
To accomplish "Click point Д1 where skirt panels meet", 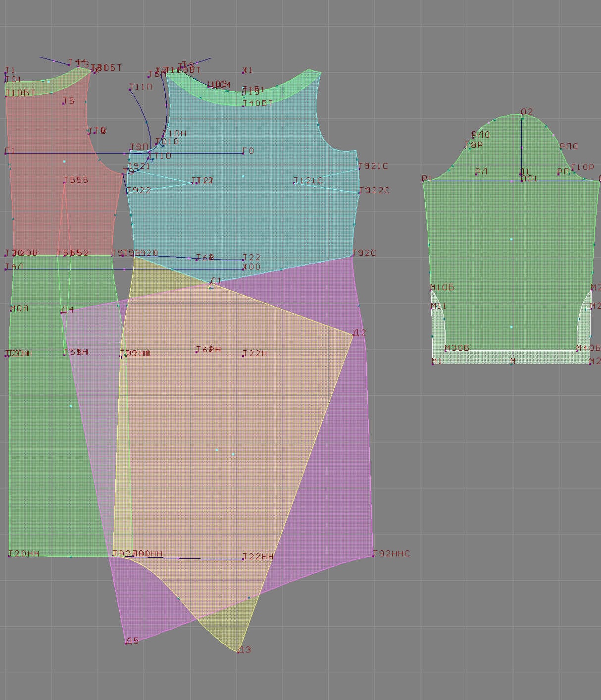I will (x=211, y=284).
